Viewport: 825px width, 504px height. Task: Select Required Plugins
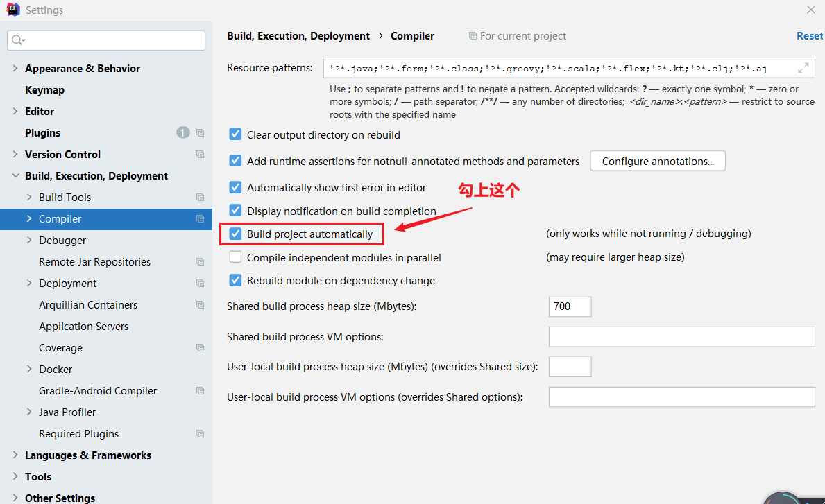click(x=79, y=434)
